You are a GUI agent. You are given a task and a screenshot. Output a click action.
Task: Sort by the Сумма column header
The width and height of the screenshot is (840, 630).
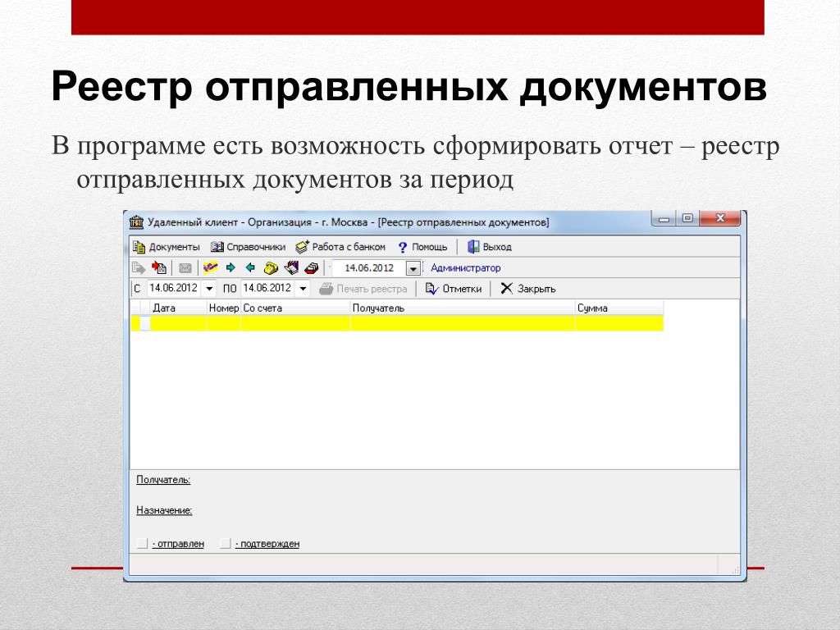click(x=619, y=308)
